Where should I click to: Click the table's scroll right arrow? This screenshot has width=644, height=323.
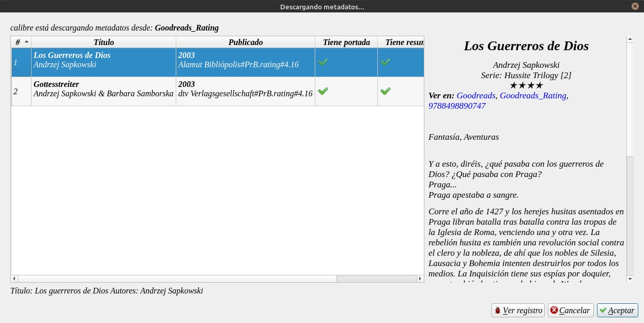pos(420,278)
